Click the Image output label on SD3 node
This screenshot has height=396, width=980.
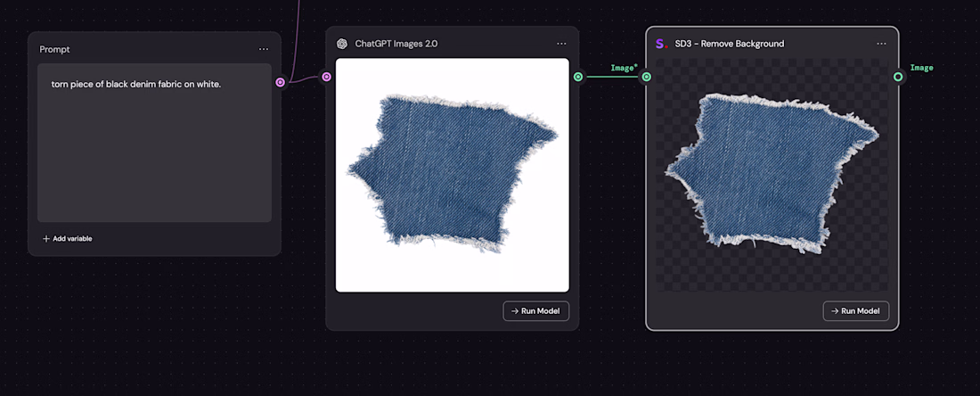click(921, 68)
